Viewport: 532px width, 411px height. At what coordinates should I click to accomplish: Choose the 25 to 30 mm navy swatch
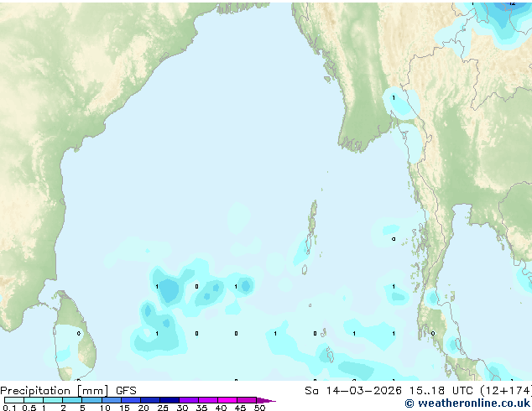[x=169, y=400]
